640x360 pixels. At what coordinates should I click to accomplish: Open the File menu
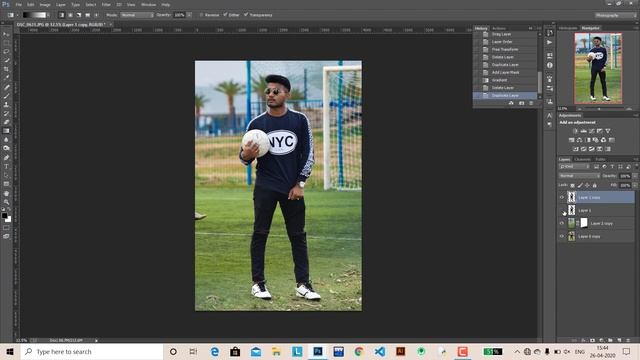[x=18, y=4]
